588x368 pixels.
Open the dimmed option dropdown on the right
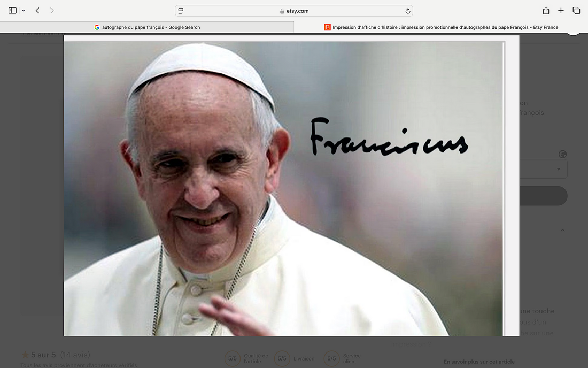coord(544,169)
